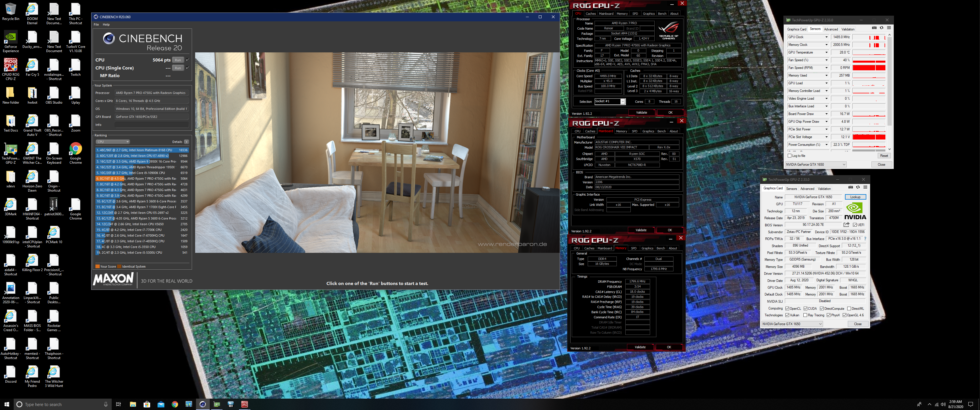Expand the GPU Clock sensor dropdown
This screenshot has width=980, height=410.
click(x=826, y=37)
